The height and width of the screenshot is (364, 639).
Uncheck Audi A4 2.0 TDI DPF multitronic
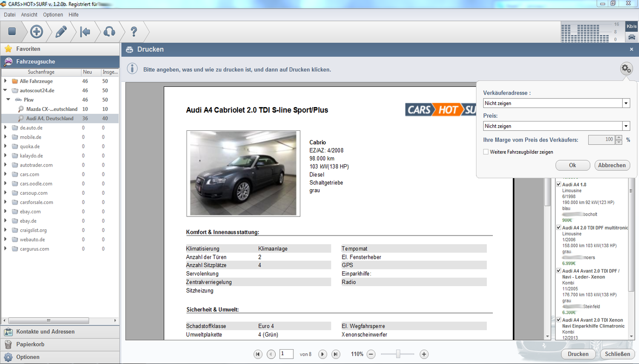click(559, 228)
